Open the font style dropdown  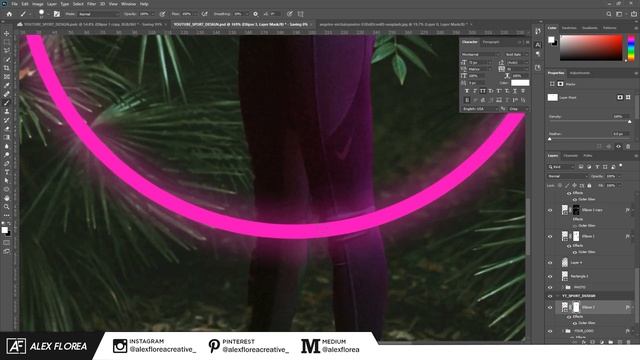(x=516, y=54)
